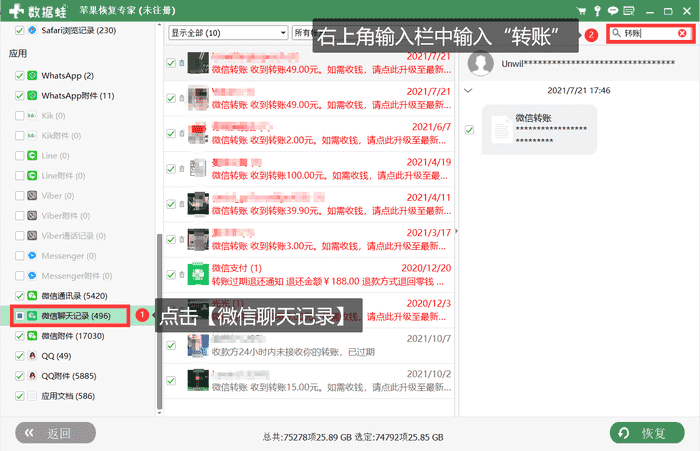Click the Line (0) icon
The image size is (700, 451).
tap(32, 155)
